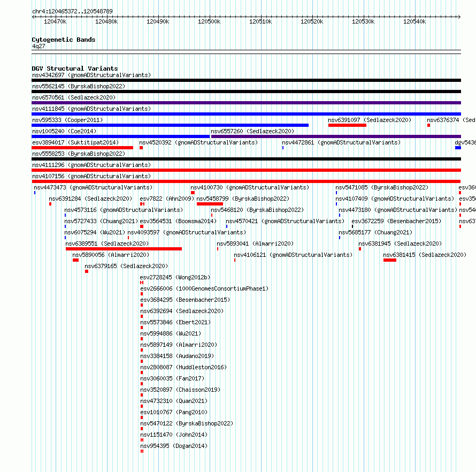Viewport: 476px width, 472px height.
Task: Click the red bar under nsv5458799
Action: 210,204
